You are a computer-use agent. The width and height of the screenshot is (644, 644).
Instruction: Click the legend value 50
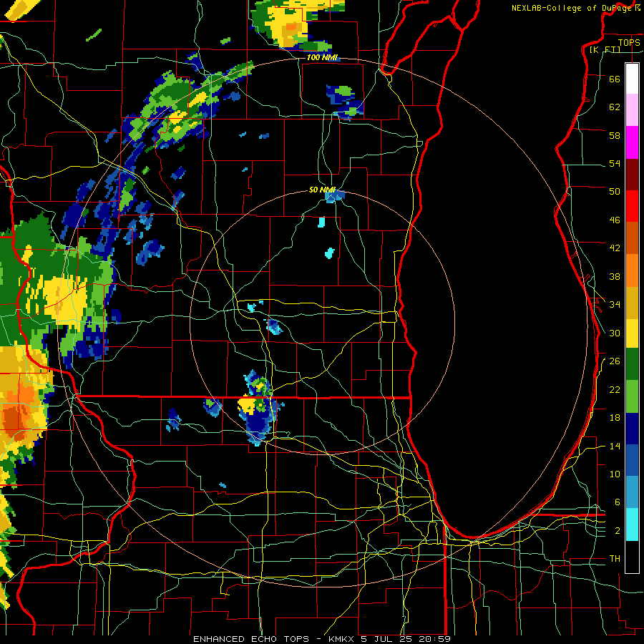[x=615, y=191]
